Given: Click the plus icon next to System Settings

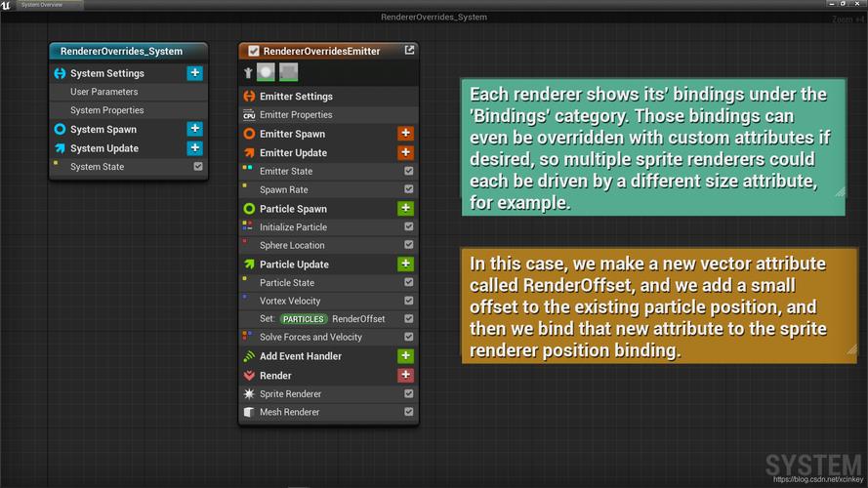Looking at the screenshot, I should click(x=194, y=73).
